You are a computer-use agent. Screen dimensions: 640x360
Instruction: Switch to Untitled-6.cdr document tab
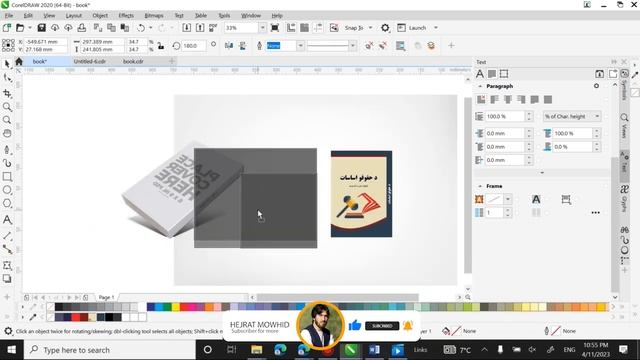[90, 61]
